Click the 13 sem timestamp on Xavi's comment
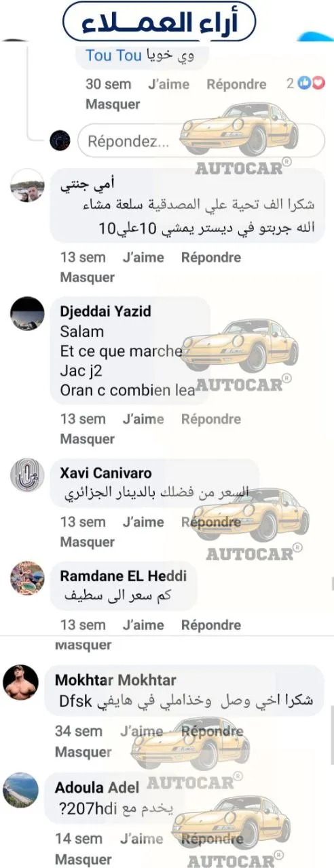Image resolution: width=334 pixels, height=868 pixels. coord(83,522)
